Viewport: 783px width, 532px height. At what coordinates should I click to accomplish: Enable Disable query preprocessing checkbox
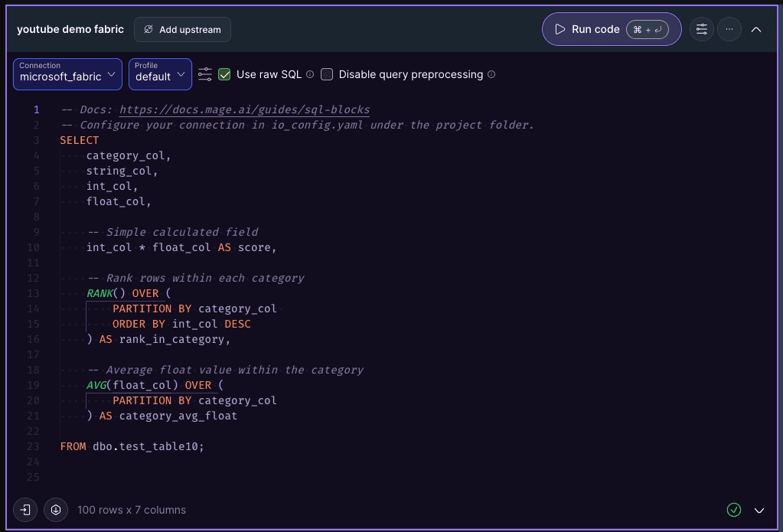327,74
